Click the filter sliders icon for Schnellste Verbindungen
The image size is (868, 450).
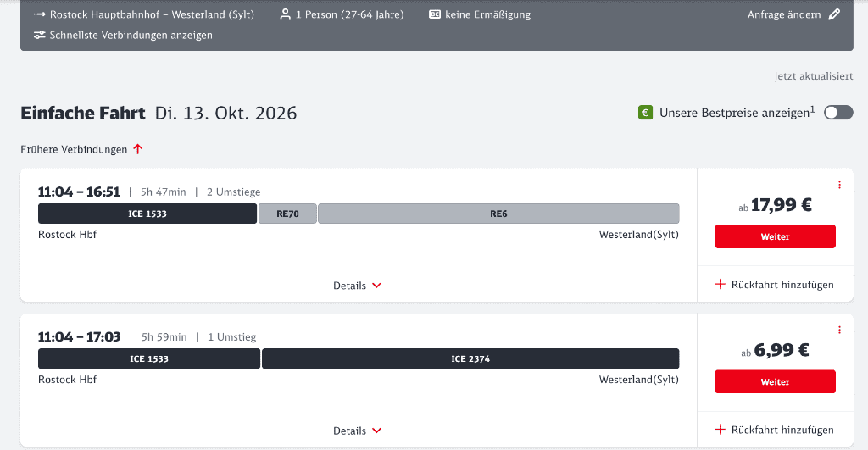pyautogui.click(x=39, y=35)
